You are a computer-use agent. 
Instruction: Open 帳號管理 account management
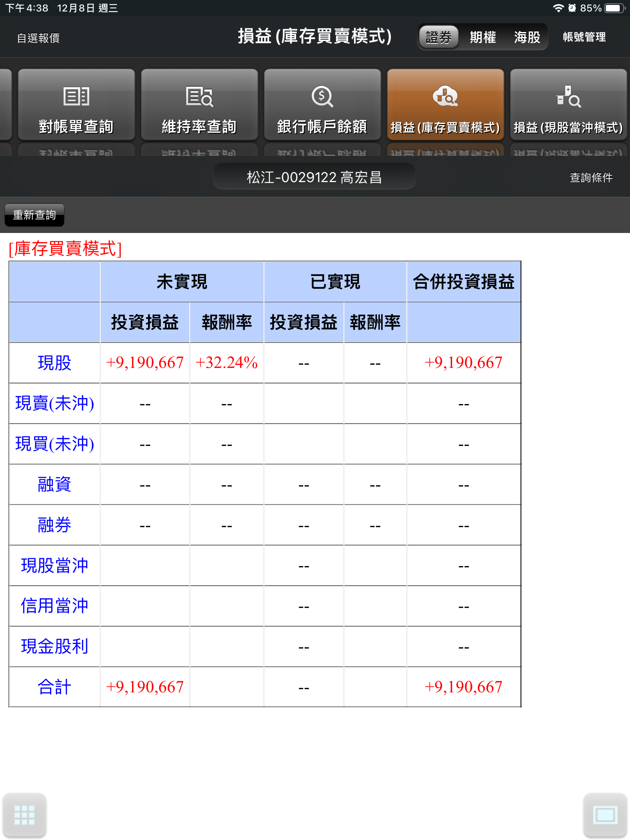tap(584, 37)
